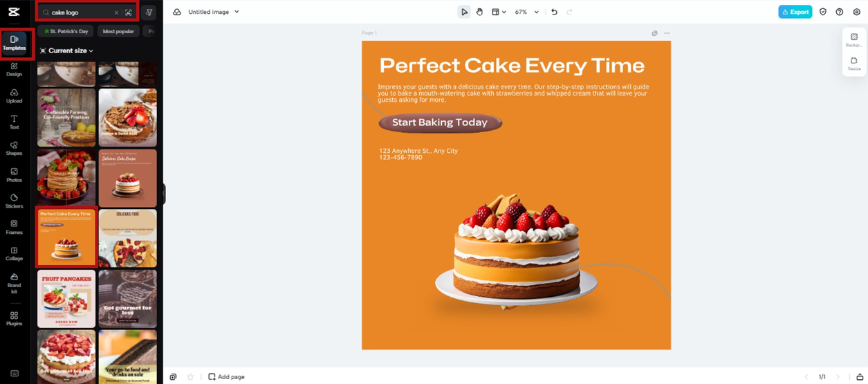The width and height of the screenshot is (868, 384).
Task: Open the Design panel
Action: click(14, 69)
